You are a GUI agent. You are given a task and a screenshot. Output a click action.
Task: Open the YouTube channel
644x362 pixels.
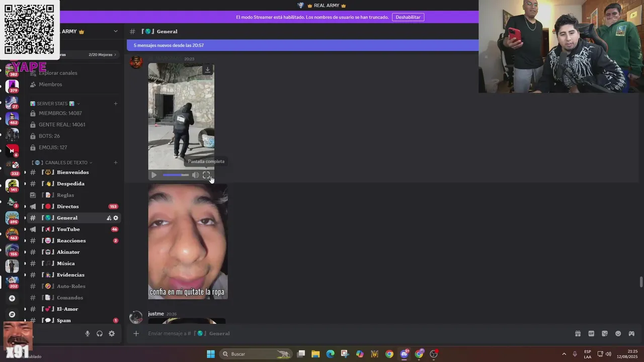pos(73,229)
